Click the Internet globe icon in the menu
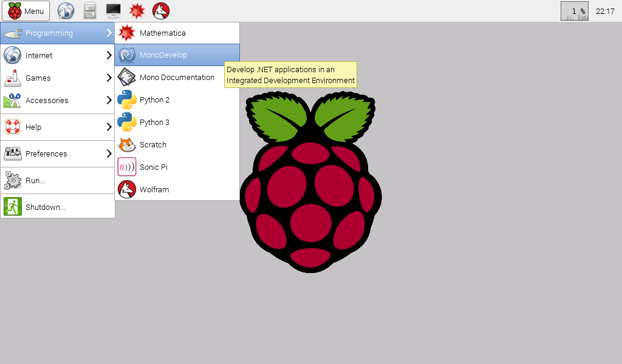 [13, 55]
